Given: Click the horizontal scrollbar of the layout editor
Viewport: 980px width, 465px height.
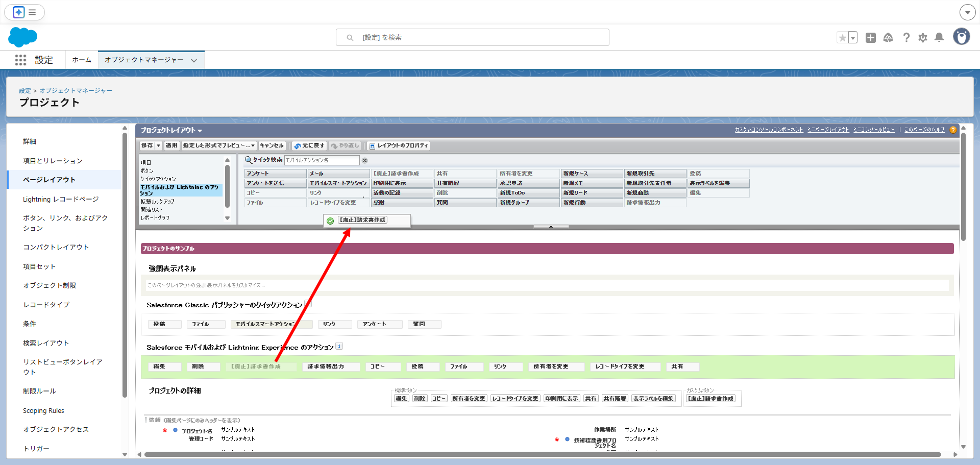Looking at the screenshot, I should (543, 454).
